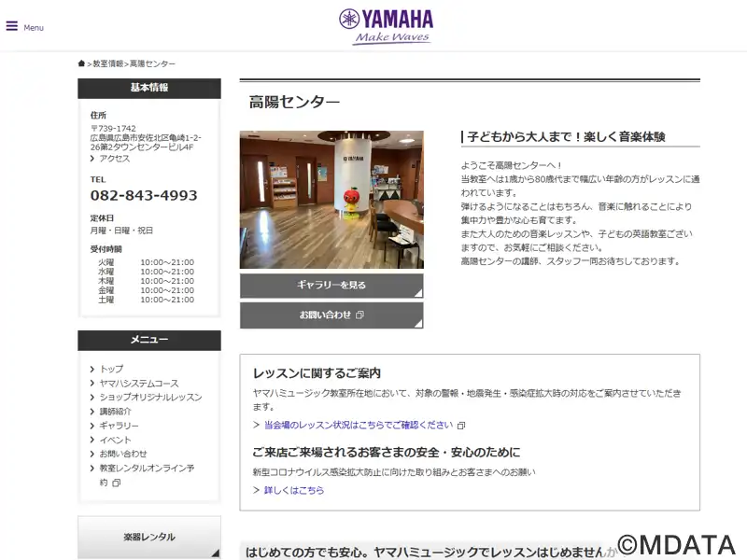Open ショップオリジナルレッスン menu item
This screenshot has height=560, width=747.
(150, 397)
